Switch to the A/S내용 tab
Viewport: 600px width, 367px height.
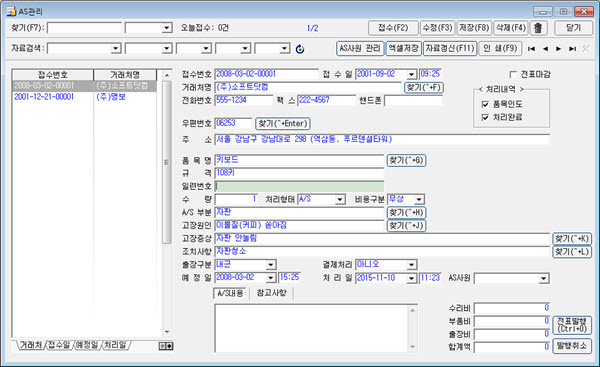point(230,294)
